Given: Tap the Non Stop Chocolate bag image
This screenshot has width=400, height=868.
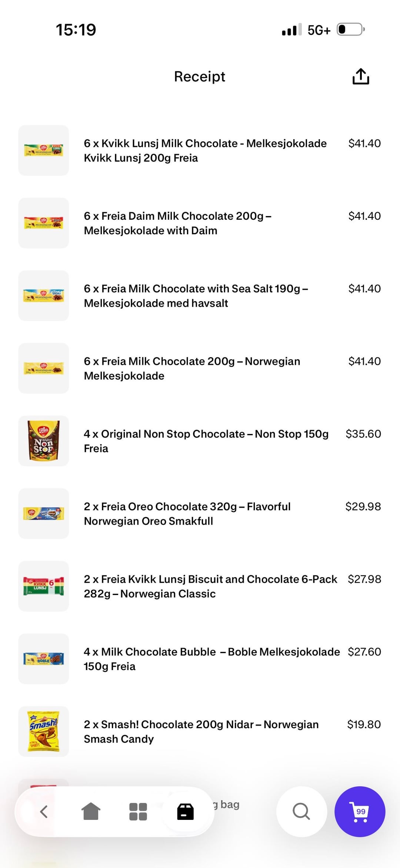Looking at the screenshot, I should tap(44, 441).
